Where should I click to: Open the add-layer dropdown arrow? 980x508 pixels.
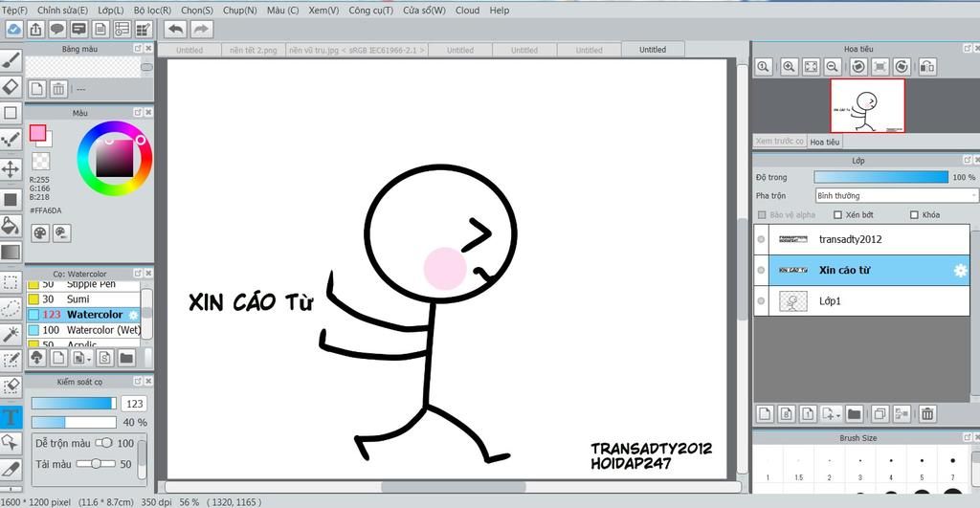pyautogui.click(x=838, y=415)
